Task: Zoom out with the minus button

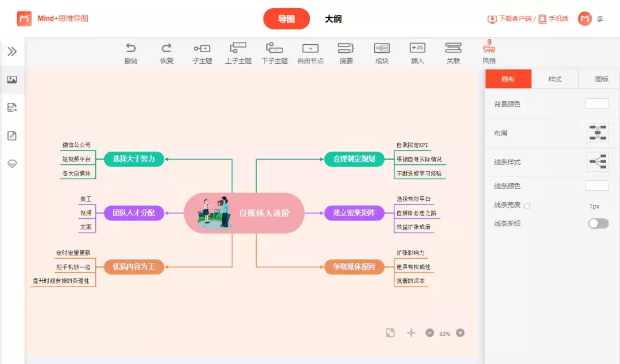Action: (429, 333)
